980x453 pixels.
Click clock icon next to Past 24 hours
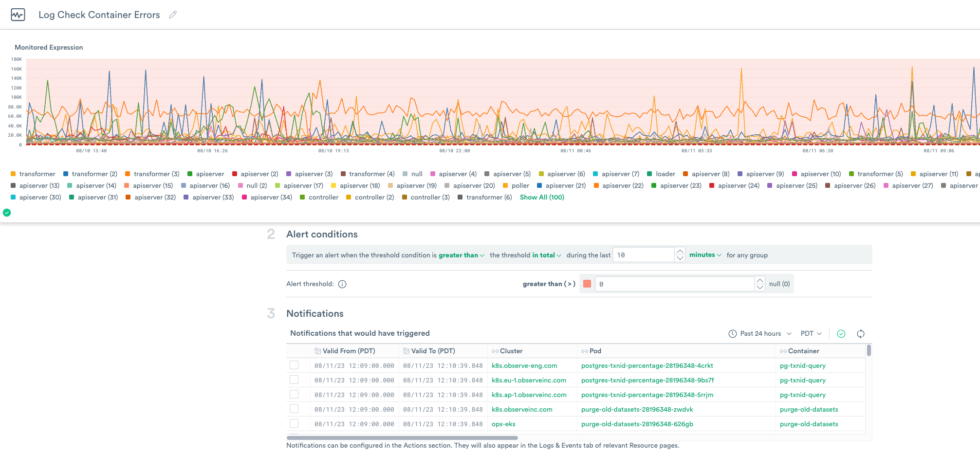coord(733,334)
